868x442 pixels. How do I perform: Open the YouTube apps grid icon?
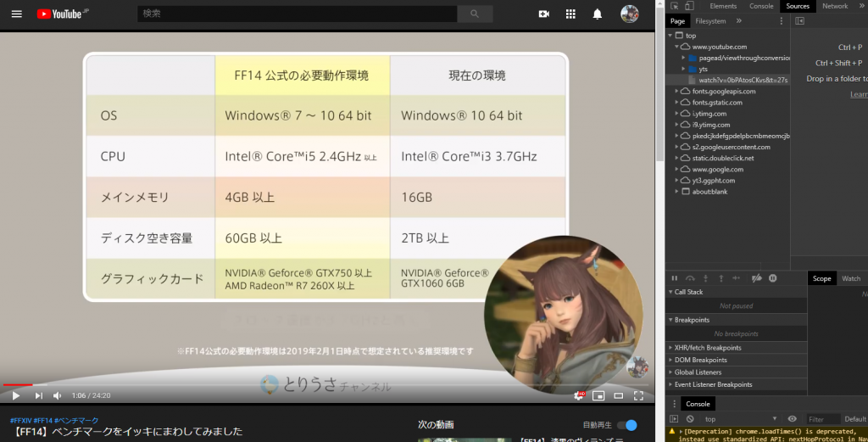(x=570, y=14)
